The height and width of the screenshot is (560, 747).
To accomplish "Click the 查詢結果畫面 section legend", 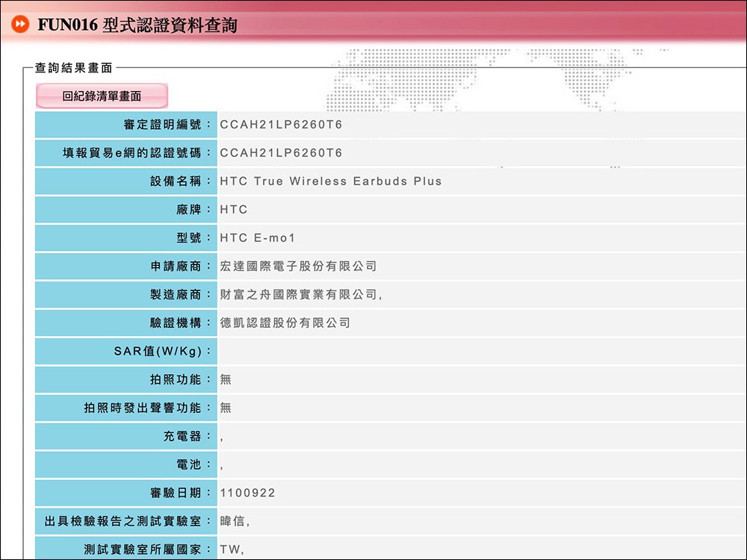I will pyautogui.click(x=74, y=68).
